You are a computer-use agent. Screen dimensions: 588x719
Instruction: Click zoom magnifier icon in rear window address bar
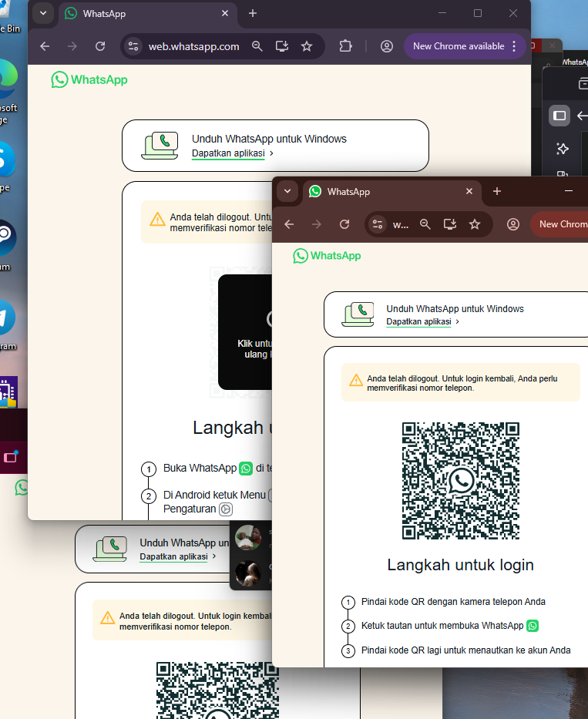coord(257,46)
